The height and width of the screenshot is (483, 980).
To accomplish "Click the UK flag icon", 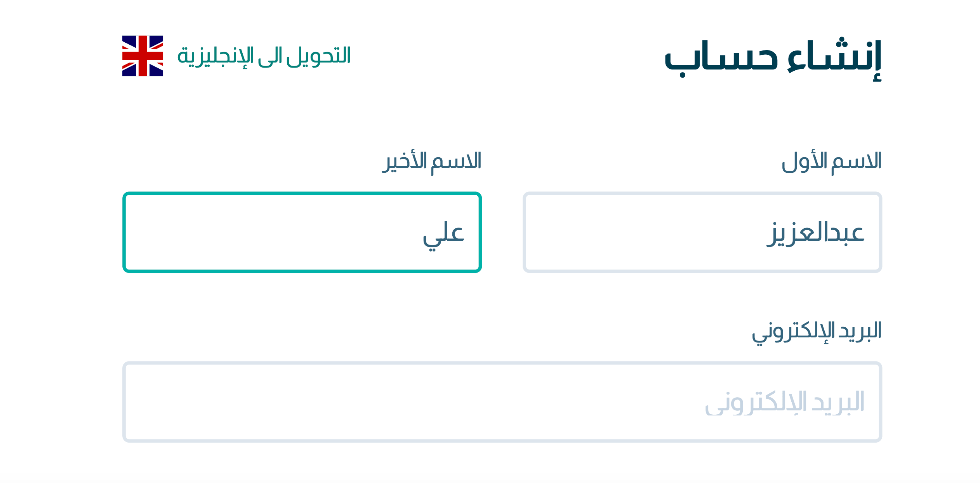I will coord(142,56).
